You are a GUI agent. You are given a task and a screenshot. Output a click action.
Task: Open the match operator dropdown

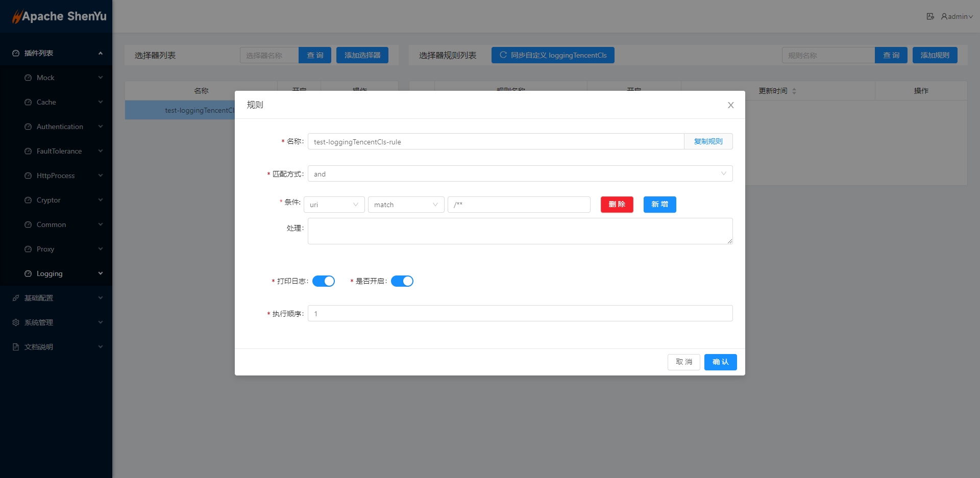click(406, 205)
